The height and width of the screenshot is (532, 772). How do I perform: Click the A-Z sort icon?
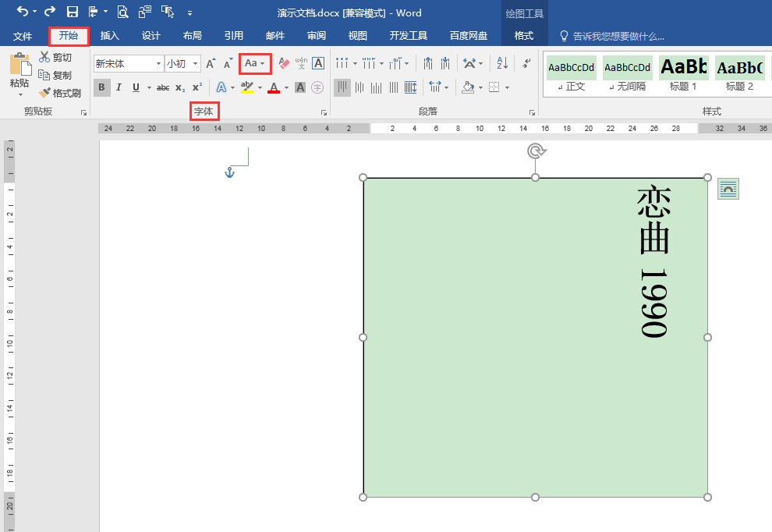(x=502, y=63)
